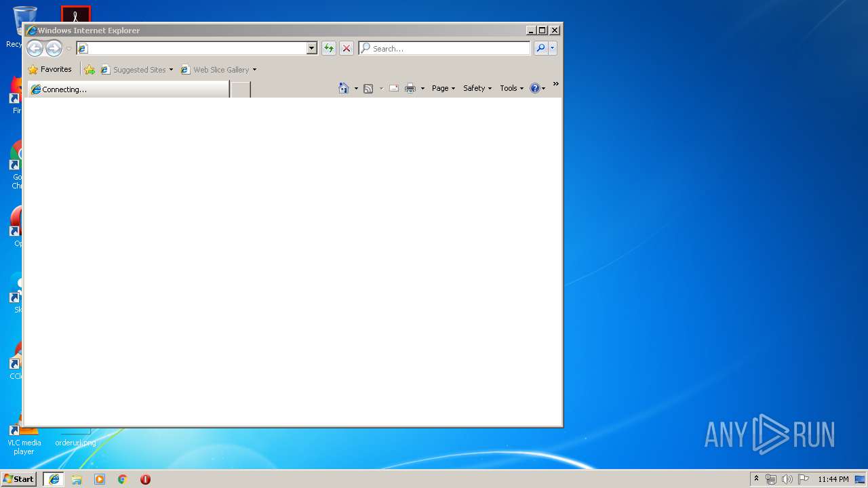The height and width of the screenshot is (488, 868).
Task: Open the search provider options dropdown
Action: click(553, 48)
